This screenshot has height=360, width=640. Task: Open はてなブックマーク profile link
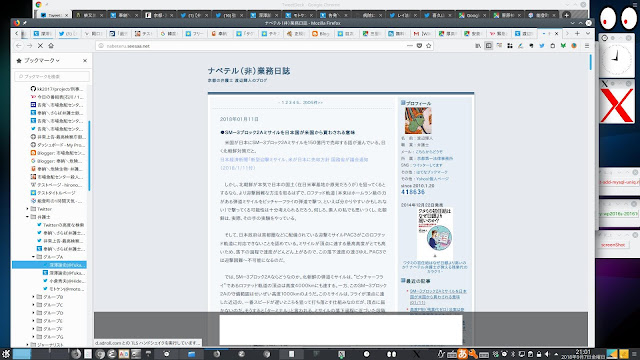(x=432, y=172)
